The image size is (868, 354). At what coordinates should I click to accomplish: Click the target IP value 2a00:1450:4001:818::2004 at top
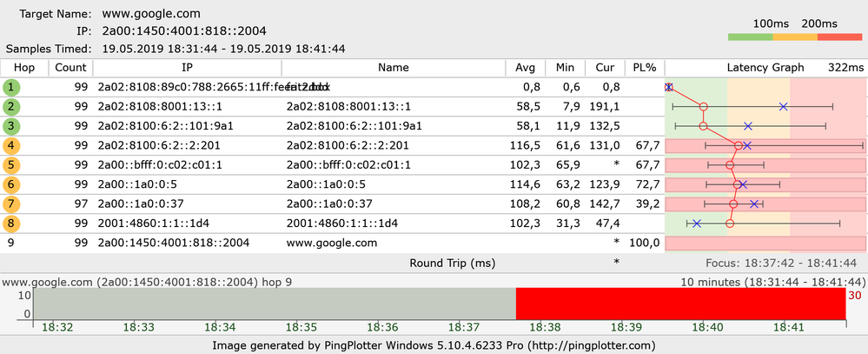[x=184, y=31]
